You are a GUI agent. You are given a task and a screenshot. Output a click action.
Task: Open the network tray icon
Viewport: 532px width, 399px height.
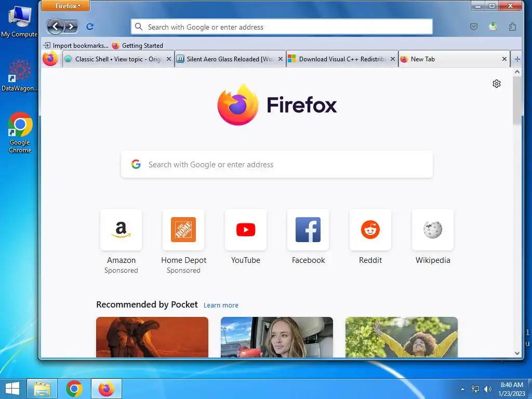click(475, 389)
